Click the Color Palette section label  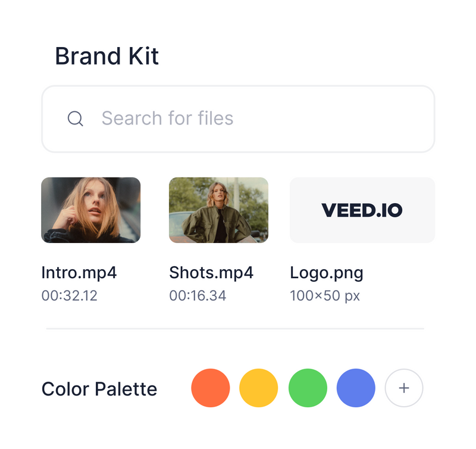pyautogui.click(x=99, y=388)
